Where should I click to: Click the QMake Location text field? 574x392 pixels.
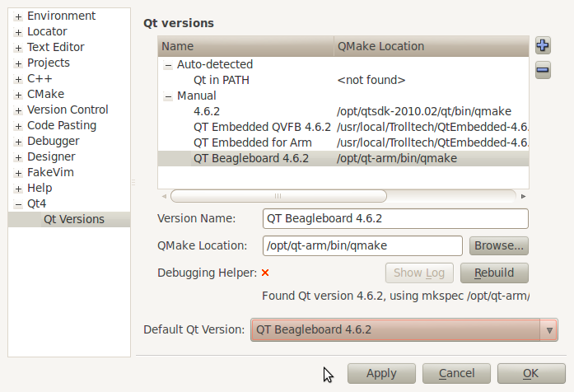362,245
